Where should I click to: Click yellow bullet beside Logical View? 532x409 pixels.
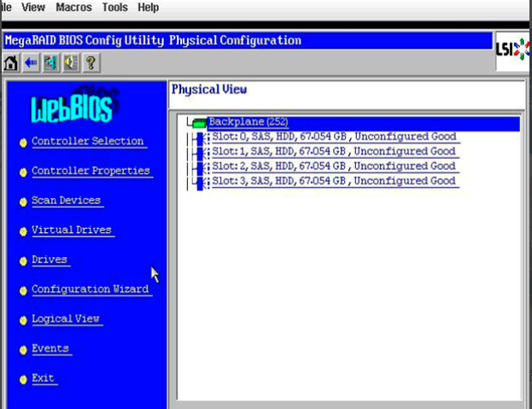(23, 320)
